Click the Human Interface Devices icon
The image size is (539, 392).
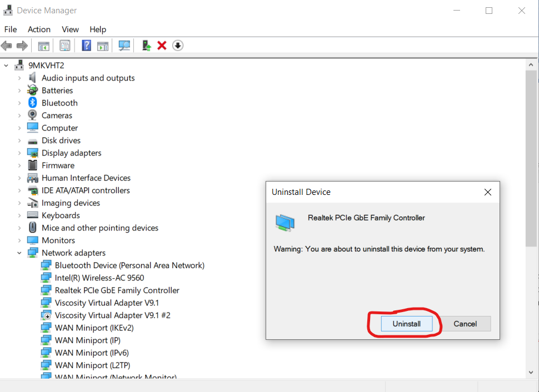click(x=33, y=178)
